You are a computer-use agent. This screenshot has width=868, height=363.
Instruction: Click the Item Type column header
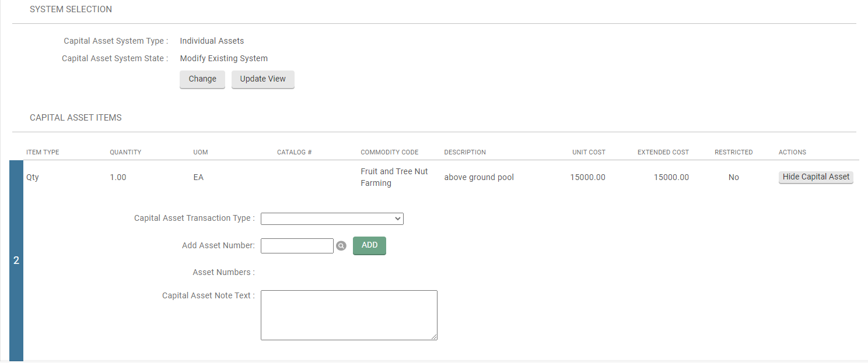pos(43,152)
